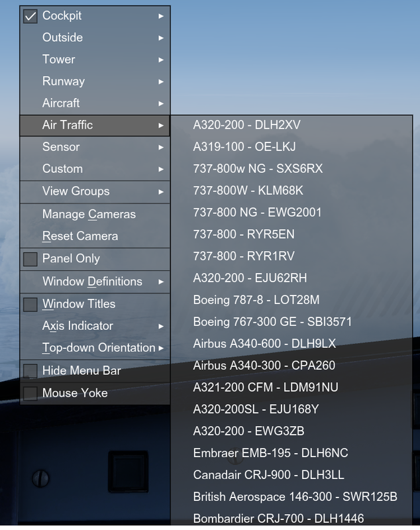The width and height of the screenshot is (420, 530).
Task: Enable the Panel Only checkbox
Action: (30, 259)
